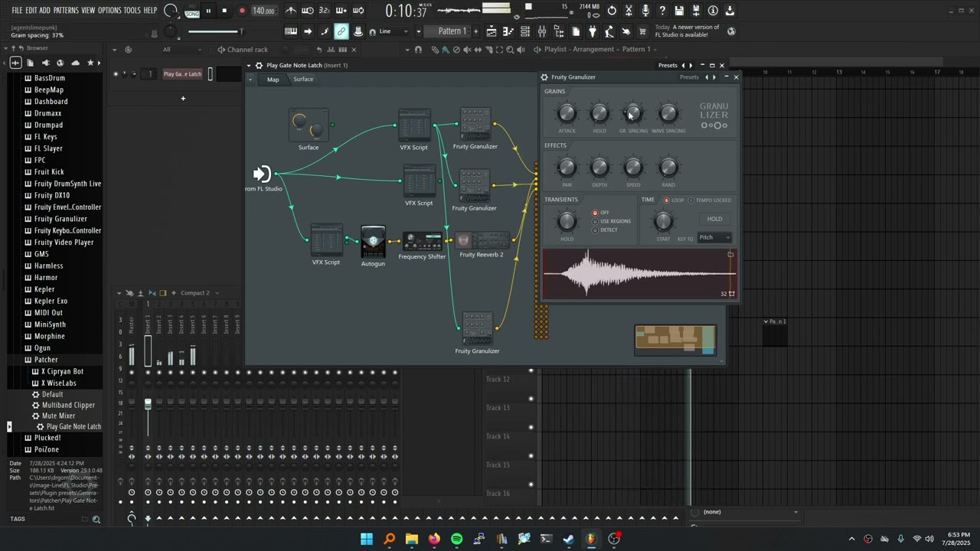Open the TOOLS menu
980x551 pixels.
[x=132, y=11]
